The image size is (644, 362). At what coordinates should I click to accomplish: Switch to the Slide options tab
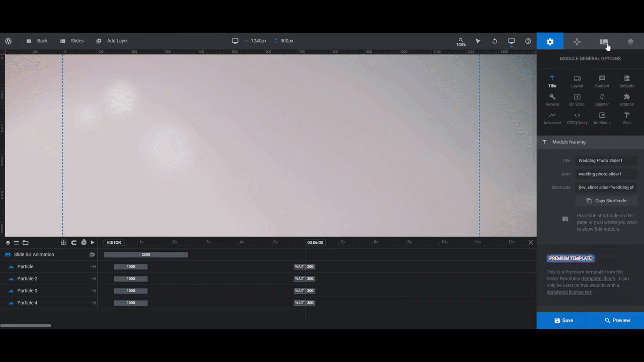[x=604, y=42]
